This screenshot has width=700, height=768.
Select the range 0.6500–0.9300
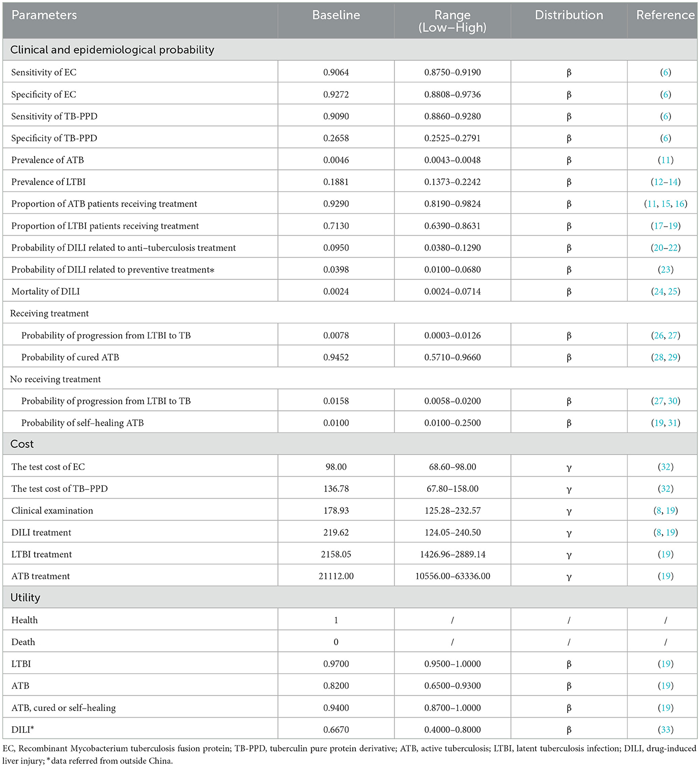[453, 685]
